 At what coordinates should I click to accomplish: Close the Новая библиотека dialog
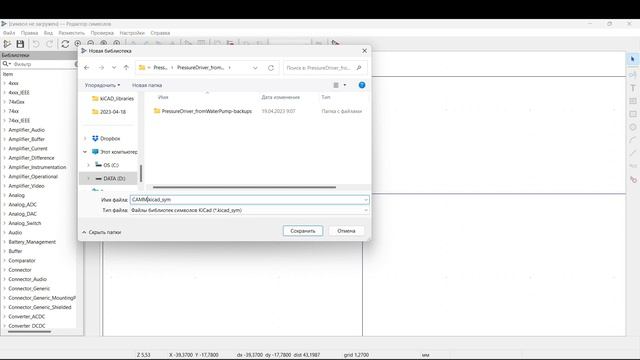click(364, 51)
